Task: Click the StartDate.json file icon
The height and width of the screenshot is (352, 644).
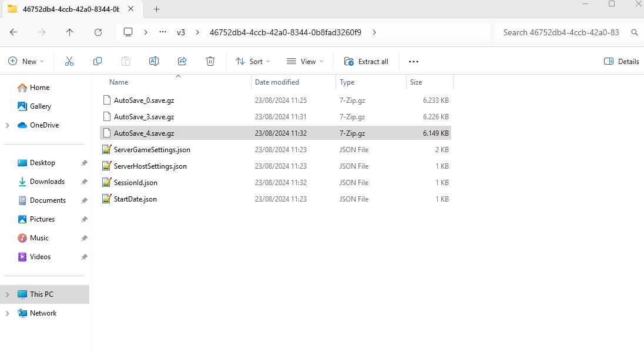Action: pos(107,199)
